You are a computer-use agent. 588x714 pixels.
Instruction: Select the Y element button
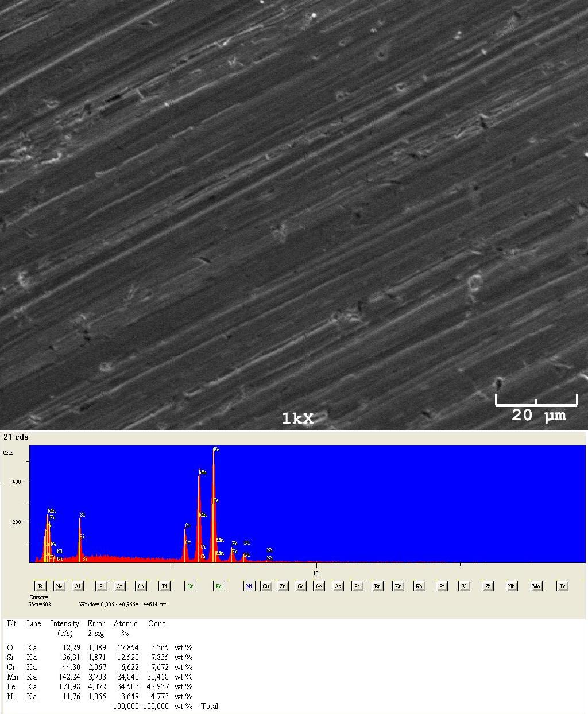tap(464, 586)
